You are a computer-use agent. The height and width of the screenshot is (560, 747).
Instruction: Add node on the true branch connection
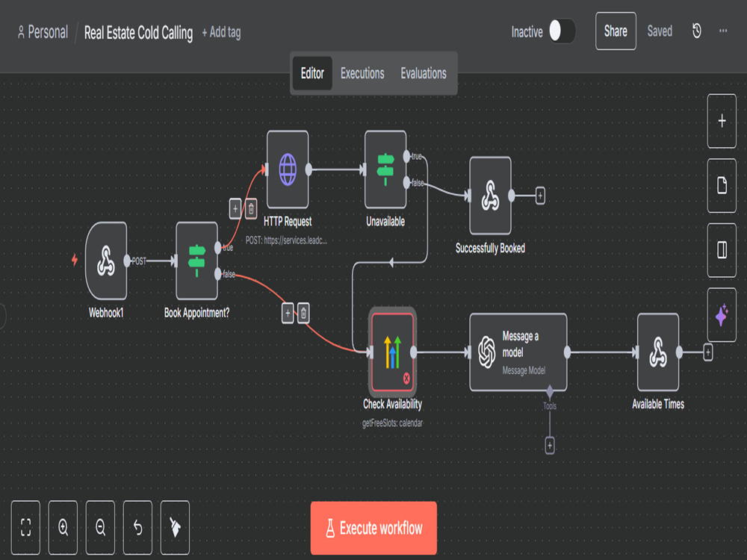(x=235, y=208)
